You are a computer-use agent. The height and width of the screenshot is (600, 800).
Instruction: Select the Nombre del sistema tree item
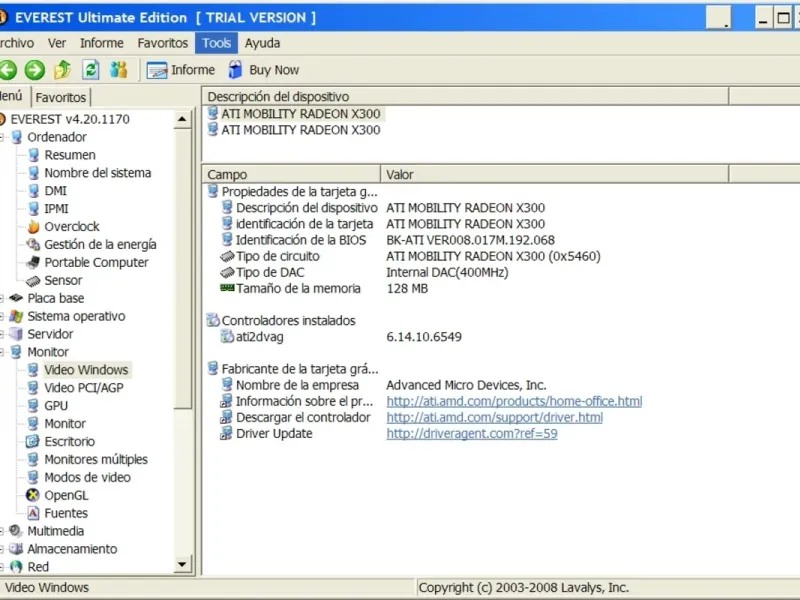[89, 172]
